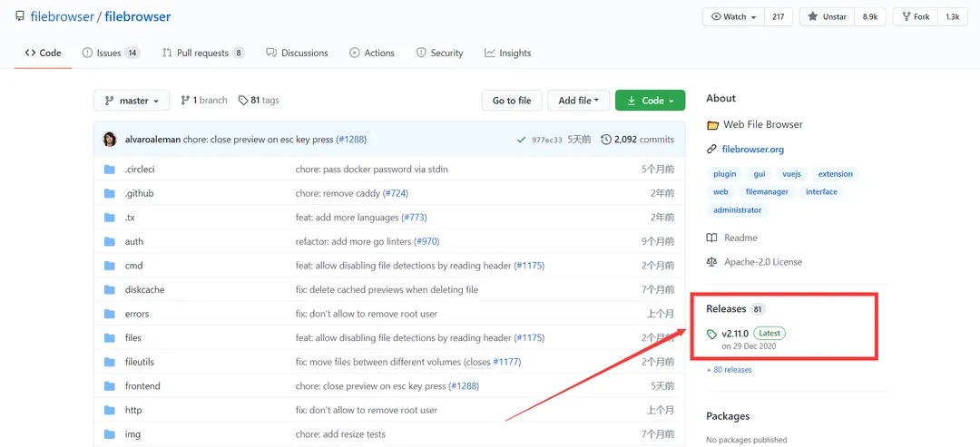Viewport: 980px width, 447px height.
Task: Click the folder icon beside .github
Action: (x=110, y=193)
